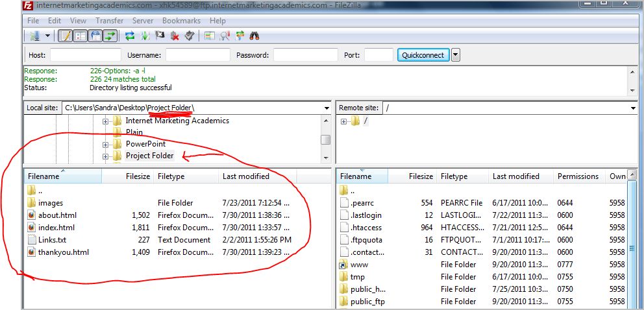644x310 pixels.
Task: Toggle the transfer queue display
Action: (x=110, y=36)
